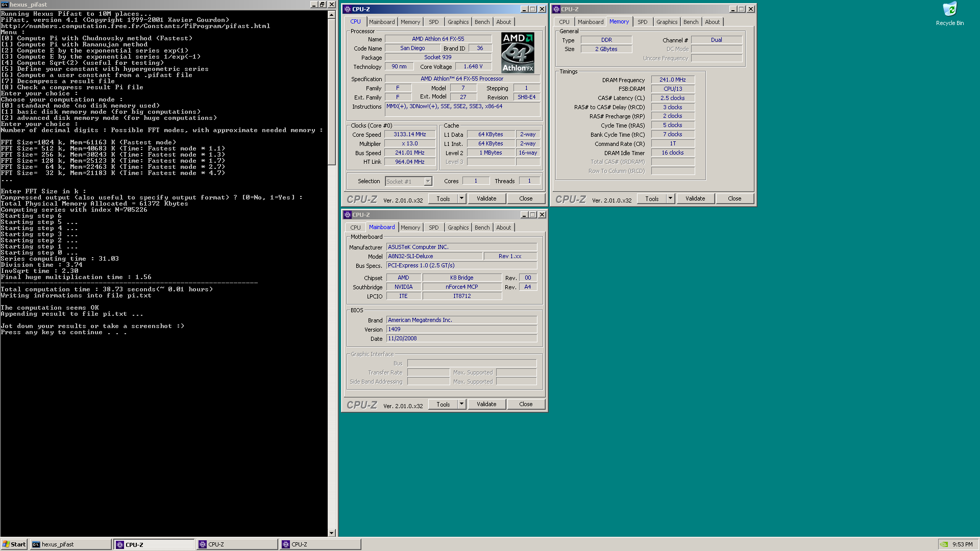Click the Core Voltage 1.648 V value

click(473, 66)
